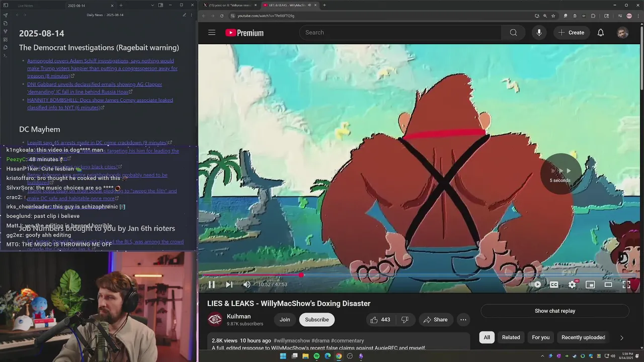Reload the YouTube page
The height and width of the screenshot is (362, 644).
[x=221, y=16]
